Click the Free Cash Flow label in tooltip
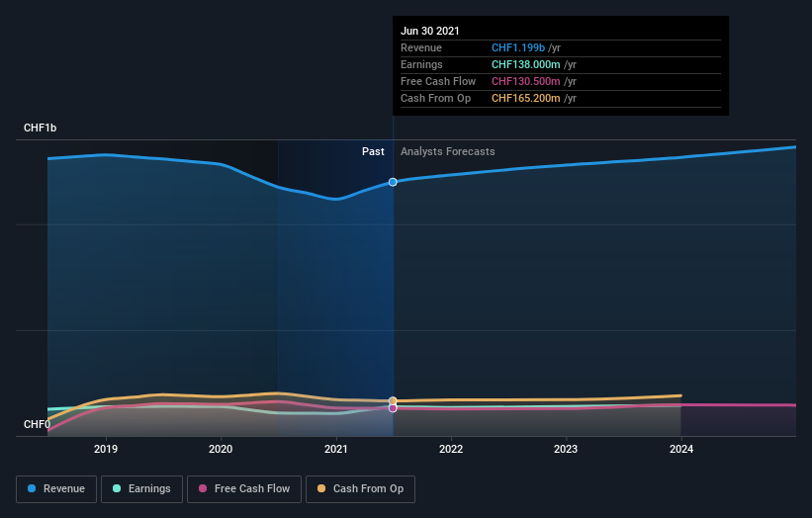 [x=438, y=81]
